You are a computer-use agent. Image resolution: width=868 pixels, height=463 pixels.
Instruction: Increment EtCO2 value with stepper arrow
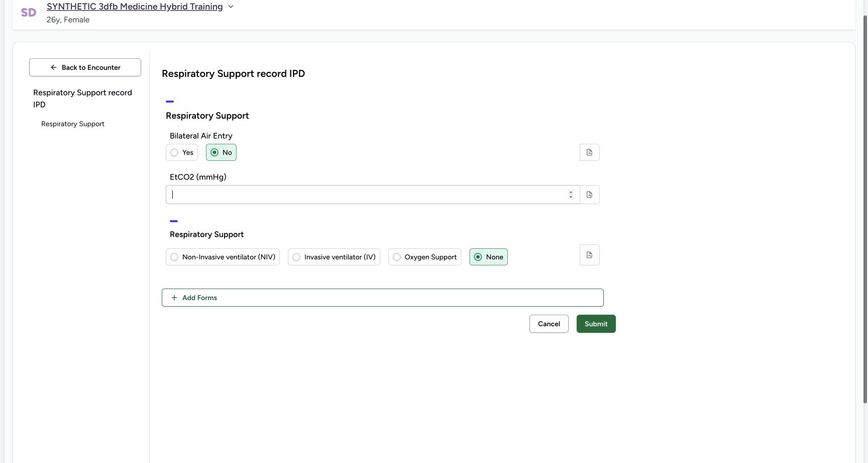(x=571, y=192)
